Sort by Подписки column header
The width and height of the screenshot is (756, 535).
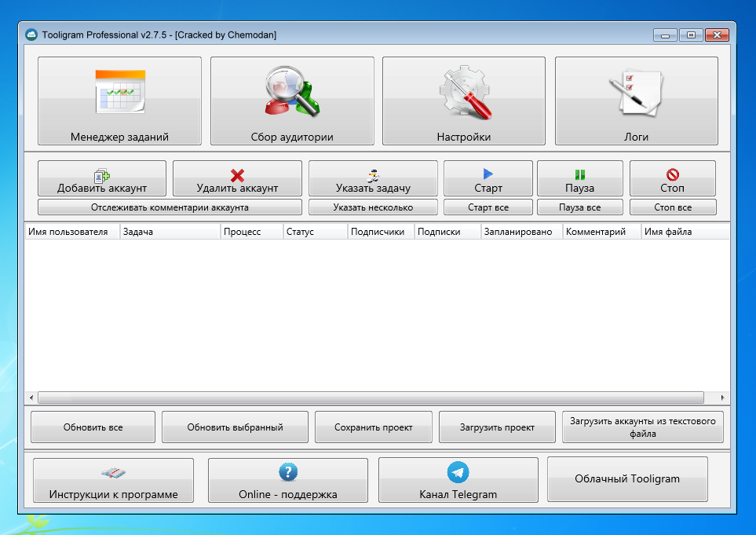point(447,232)
